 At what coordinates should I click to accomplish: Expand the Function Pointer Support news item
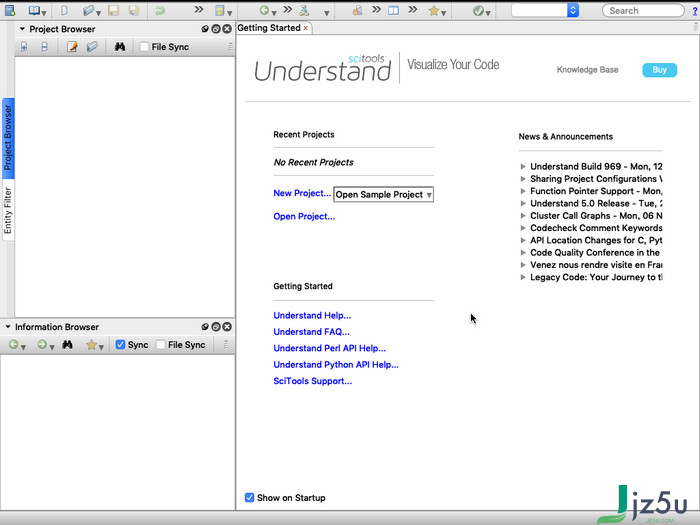(x=523, y=191)
